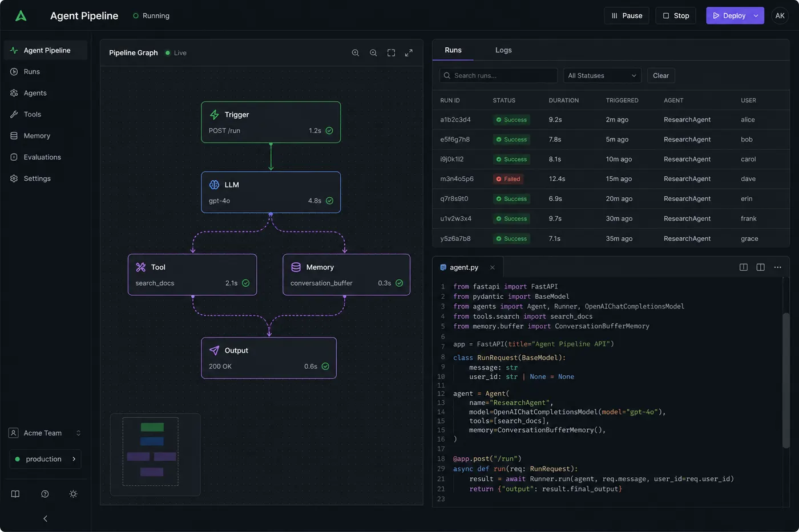Screen dimensions: 799x532
Task: Click the search_docs success check icon
Action: (x=246, y=283)
